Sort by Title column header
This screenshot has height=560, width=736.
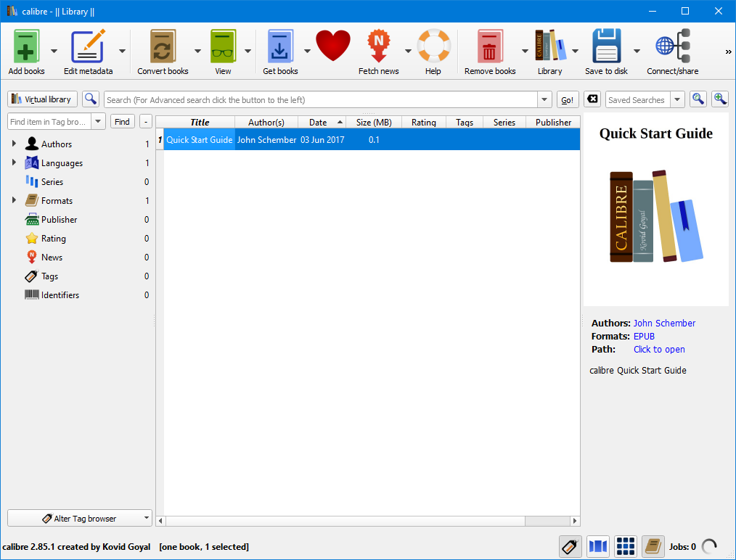[x=200, y=122]
